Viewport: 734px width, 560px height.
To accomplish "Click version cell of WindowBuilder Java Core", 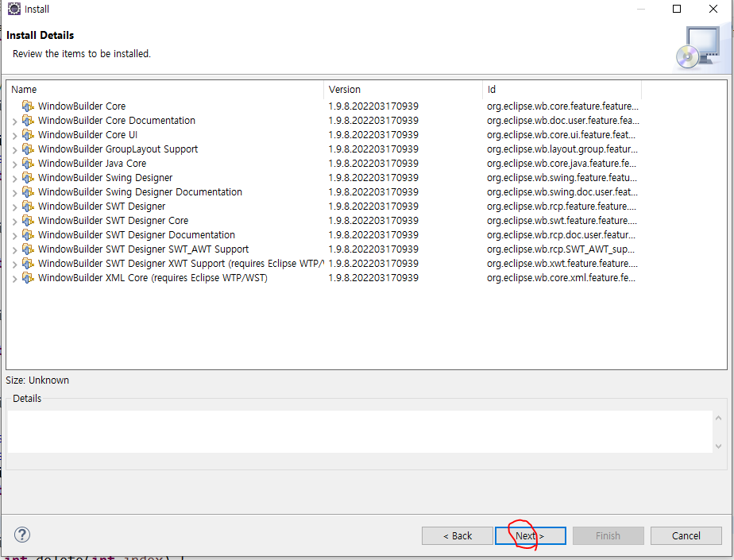I will [373, 164].
